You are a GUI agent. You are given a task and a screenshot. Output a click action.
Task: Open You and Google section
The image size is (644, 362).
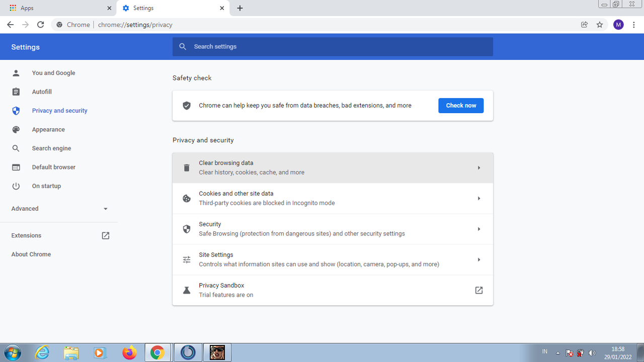tap(53, 73)
